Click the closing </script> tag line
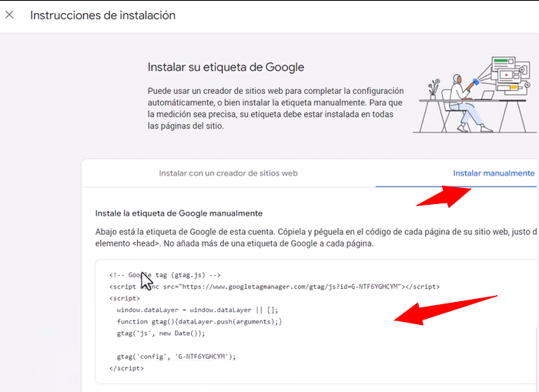Viewport: 539px width, 392px height. coord(126,368)
